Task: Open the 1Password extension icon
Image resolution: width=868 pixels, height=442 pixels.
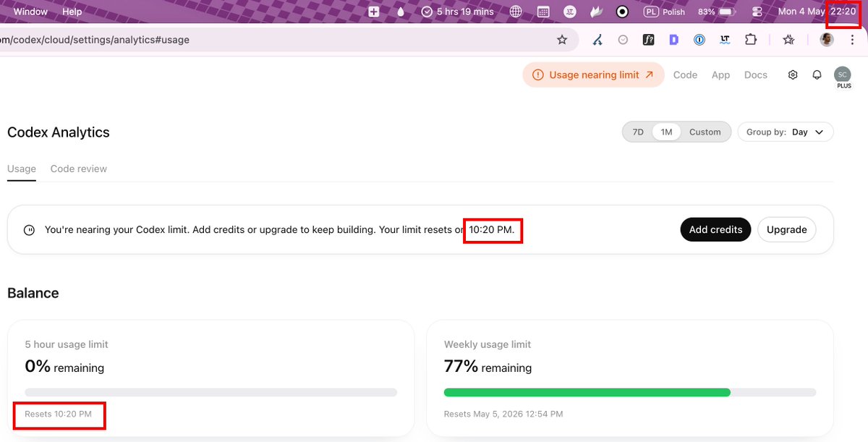Action: click(699, 40)
